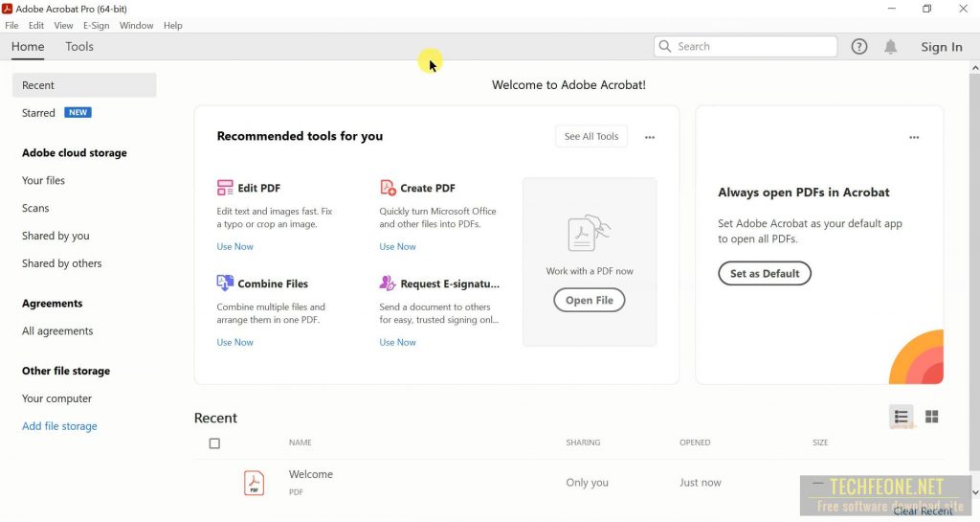Screen dimensions: 980x522
Task: Click the Work with a PDF illustration
Action: pos(589,233)
